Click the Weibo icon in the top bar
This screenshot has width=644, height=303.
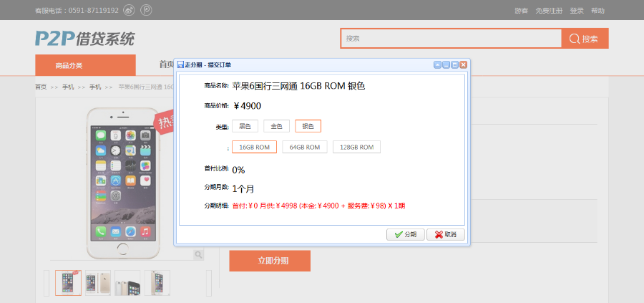[129, 10]
